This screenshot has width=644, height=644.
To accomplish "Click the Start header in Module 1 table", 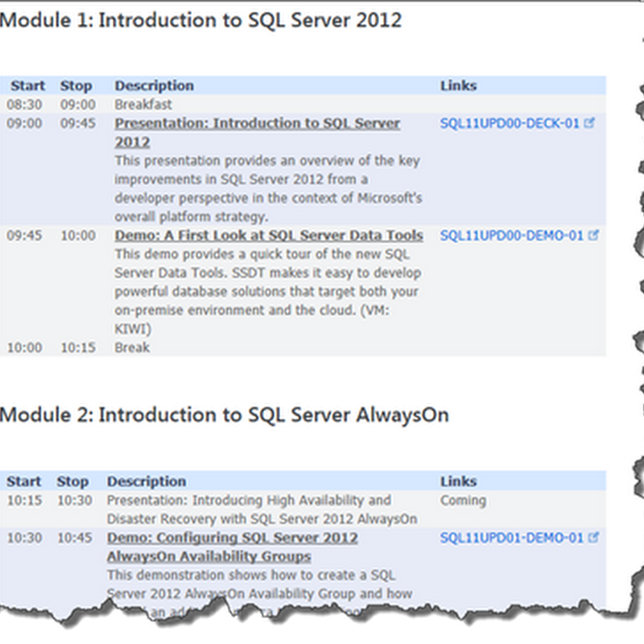I will pos(27,85).
